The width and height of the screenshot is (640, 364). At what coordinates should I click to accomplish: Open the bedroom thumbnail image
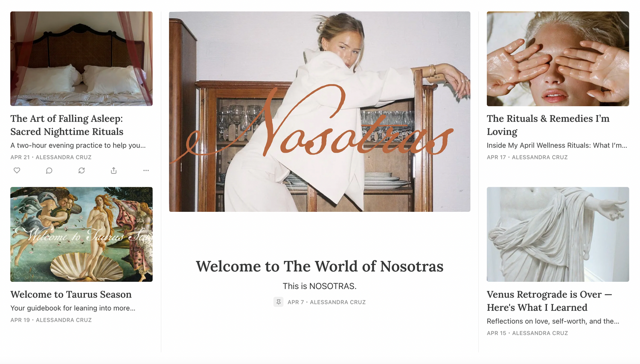(x=81, y=58)
